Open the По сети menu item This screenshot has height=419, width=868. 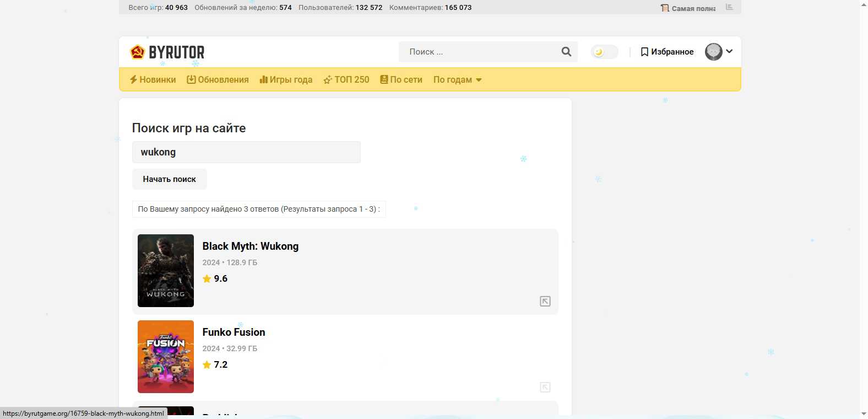(x=401, y=79)
